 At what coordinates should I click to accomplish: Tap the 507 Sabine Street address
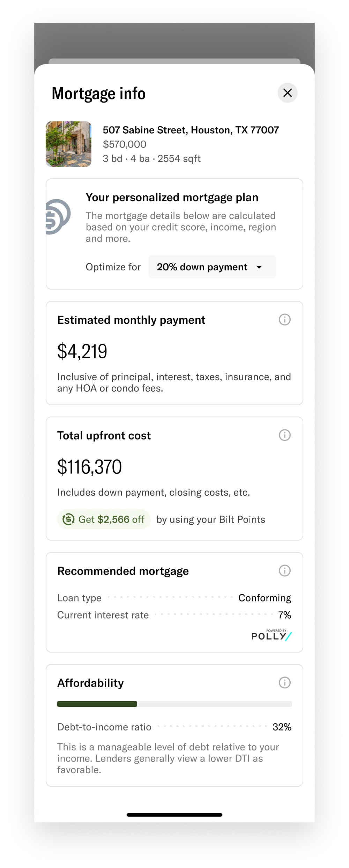tap(191, 130)
